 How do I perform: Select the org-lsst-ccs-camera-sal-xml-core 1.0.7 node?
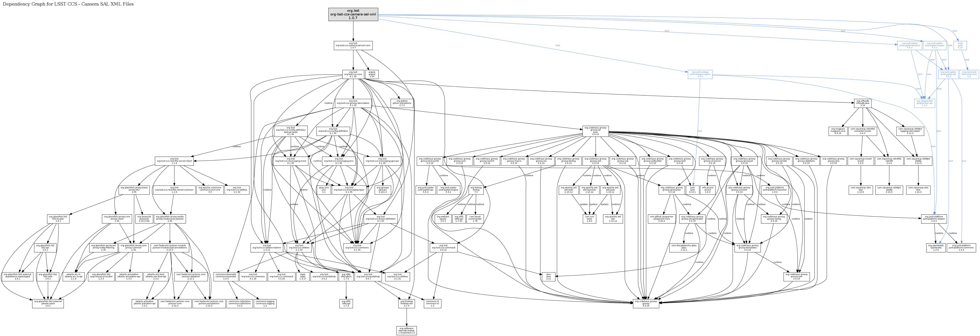point(353,46)
